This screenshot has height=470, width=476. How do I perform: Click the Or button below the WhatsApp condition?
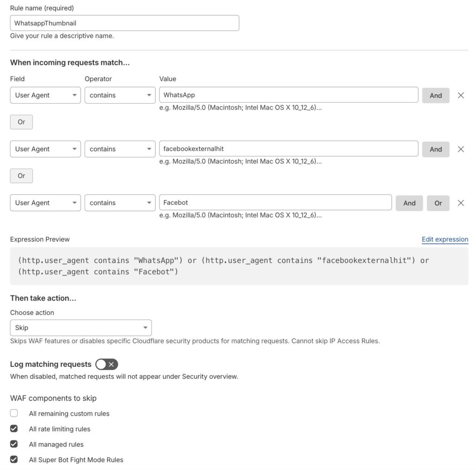click(x=21, y=122)
